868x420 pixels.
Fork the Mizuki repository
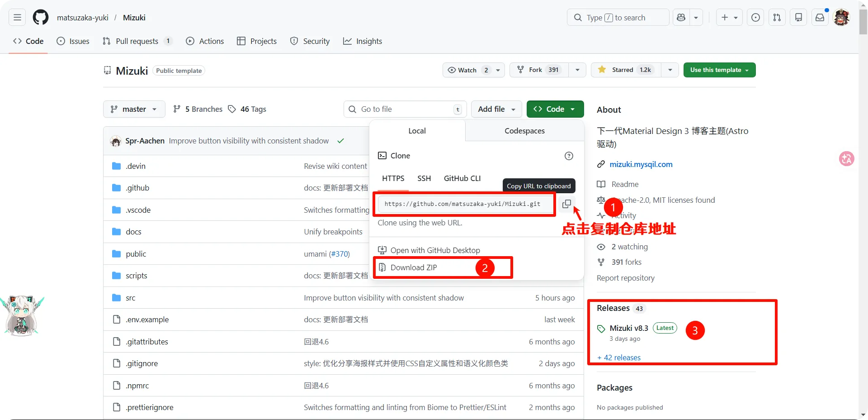[539, 70]
